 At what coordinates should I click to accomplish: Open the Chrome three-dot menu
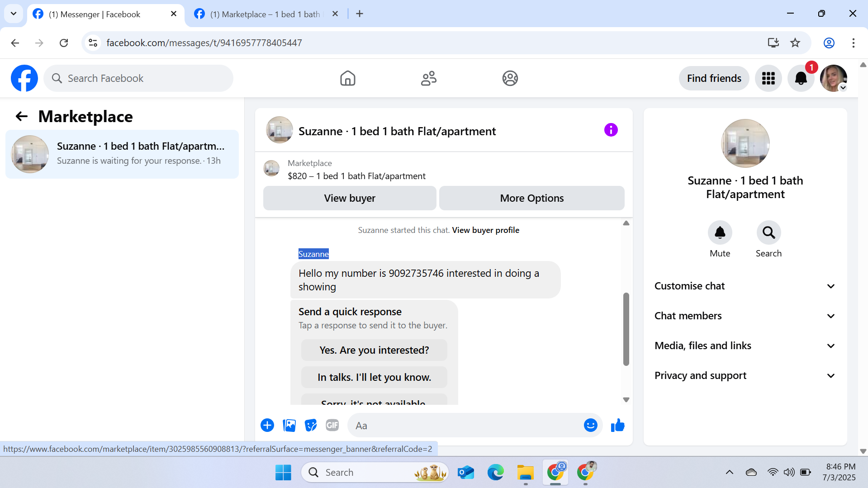point(853,43)
